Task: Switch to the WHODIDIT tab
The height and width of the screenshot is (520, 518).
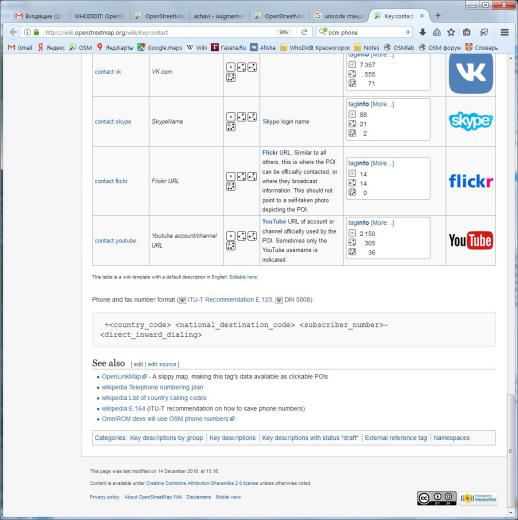Action: (x=99, y=16)
